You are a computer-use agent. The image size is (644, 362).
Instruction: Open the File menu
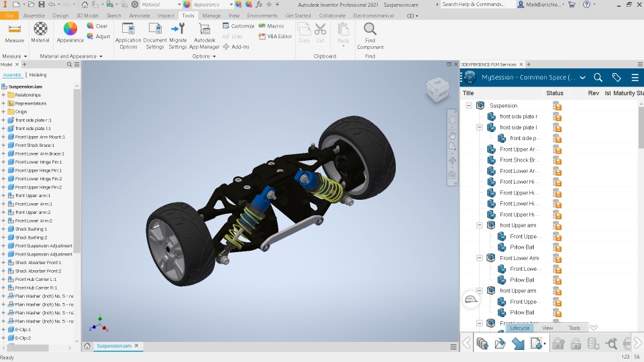coord(9,15)
